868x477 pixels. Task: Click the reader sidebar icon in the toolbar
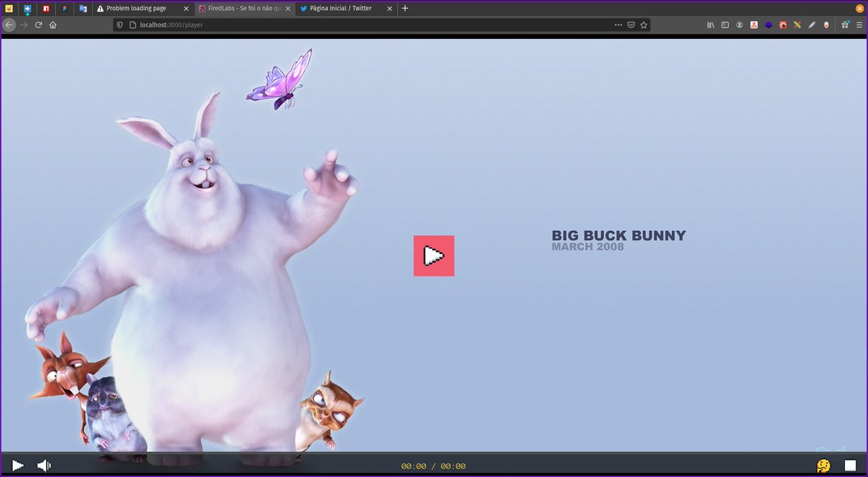(x=724, y=24)
